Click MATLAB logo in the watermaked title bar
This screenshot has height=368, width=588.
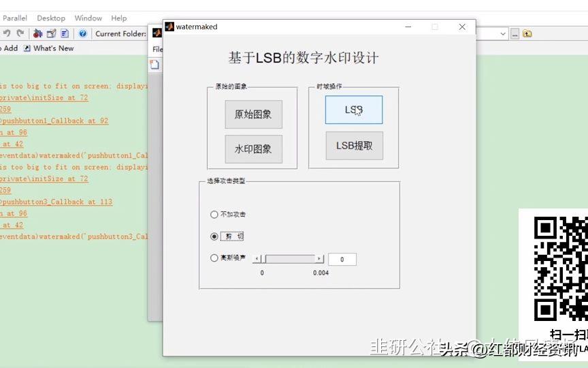(x=169, y=27)
